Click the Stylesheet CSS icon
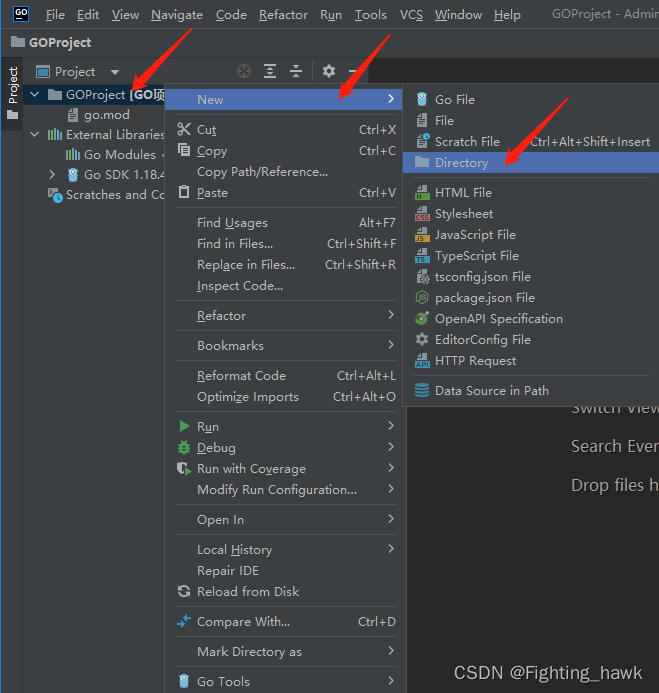The image size is (659, 693). click(422, 213)
